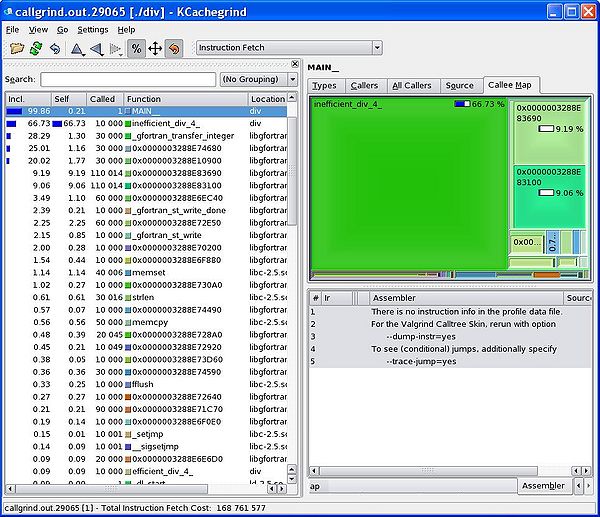600x517 pixels.
Task: Click the Forward arrow toolbar icon
Action: click(115, 48)
